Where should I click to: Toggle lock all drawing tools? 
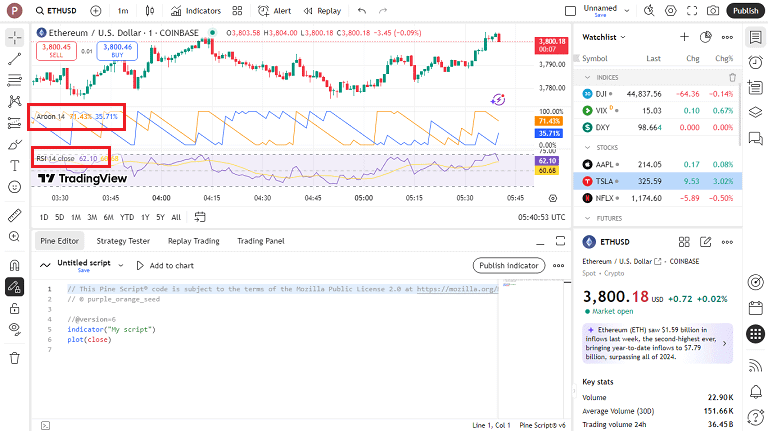click(14, 308)
